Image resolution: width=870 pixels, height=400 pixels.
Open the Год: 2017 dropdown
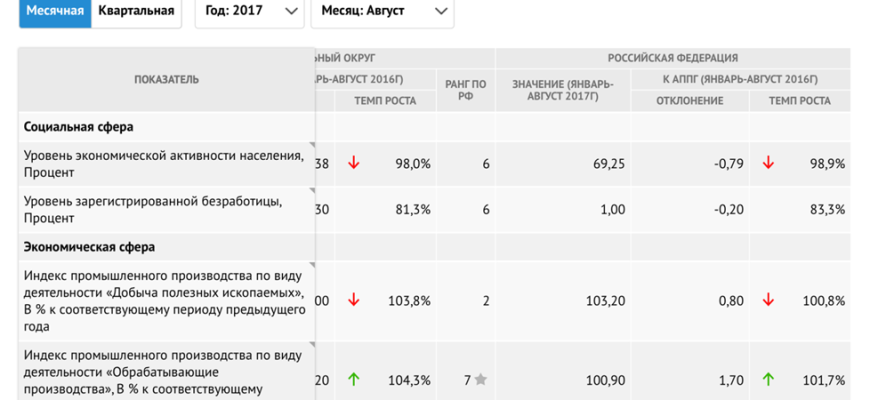tap(249, 11)
